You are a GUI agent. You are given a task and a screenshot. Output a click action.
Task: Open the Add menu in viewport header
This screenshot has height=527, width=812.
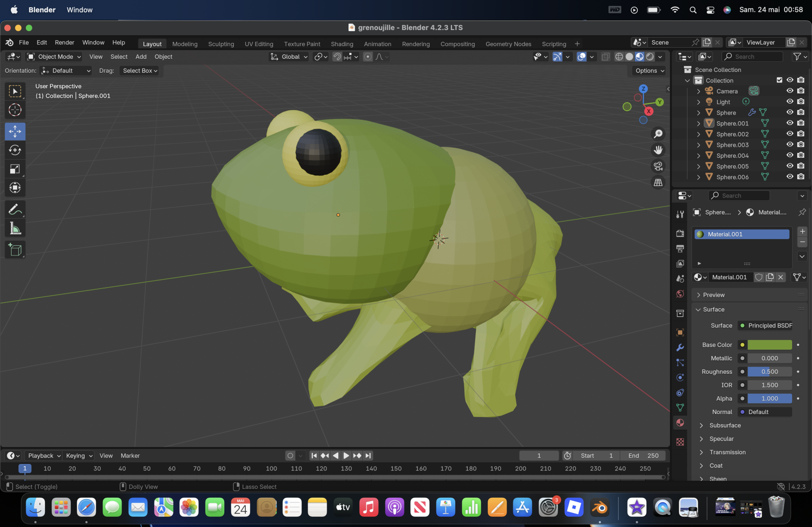pyautogui.click(x=141, y=57)
